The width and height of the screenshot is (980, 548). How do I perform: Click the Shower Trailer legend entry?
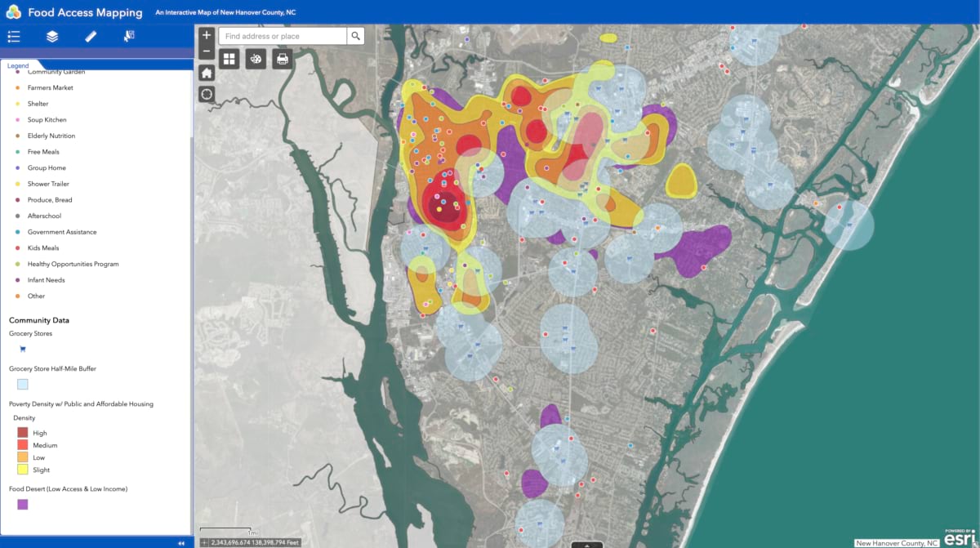coord(49,184)
